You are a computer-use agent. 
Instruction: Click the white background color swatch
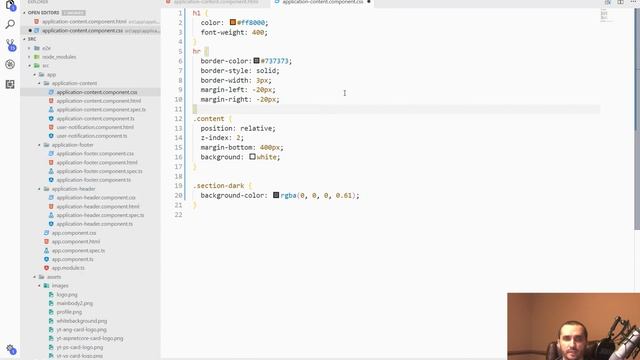(x=252, y=156)
